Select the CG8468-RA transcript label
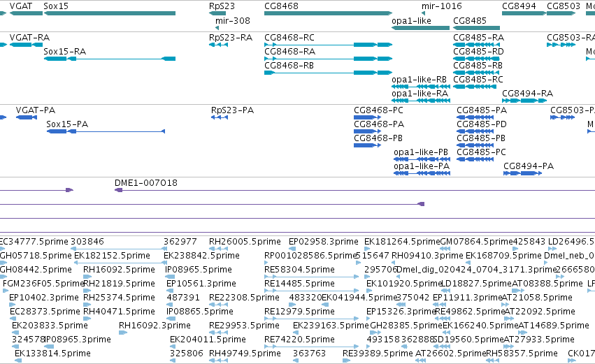Screen dimensions: 595x364 [x=290, y=51]
